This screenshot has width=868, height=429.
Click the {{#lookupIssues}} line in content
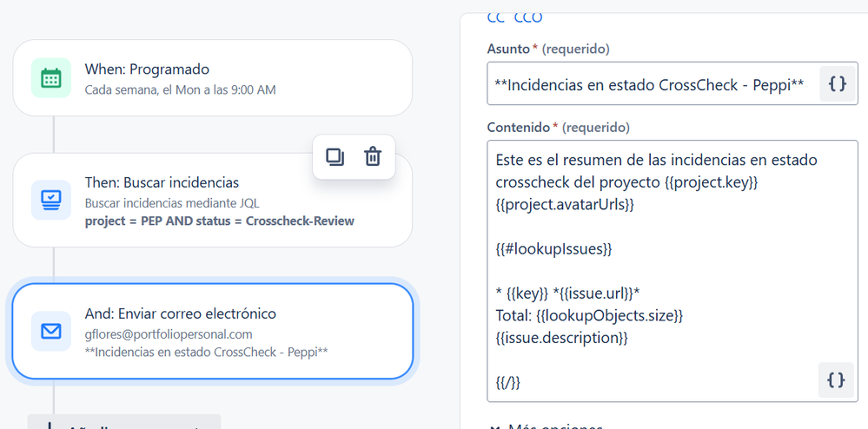point(553,249)
